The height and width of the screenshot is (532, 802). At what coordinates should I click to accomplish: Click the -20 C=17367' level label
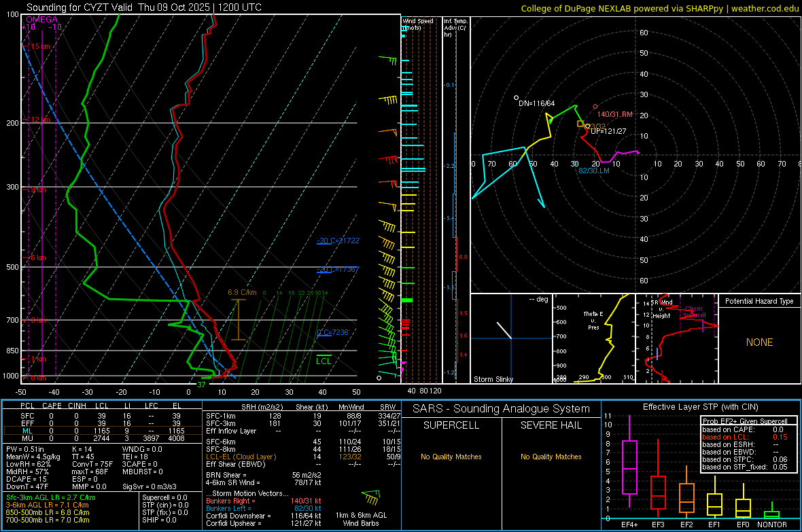coord(338,269)
